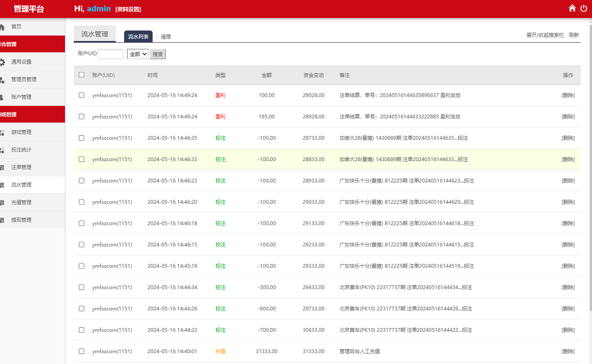Open 通用设置 via its gear icon
This screenshot has width=592, height=364.
[x=2, y=62]
